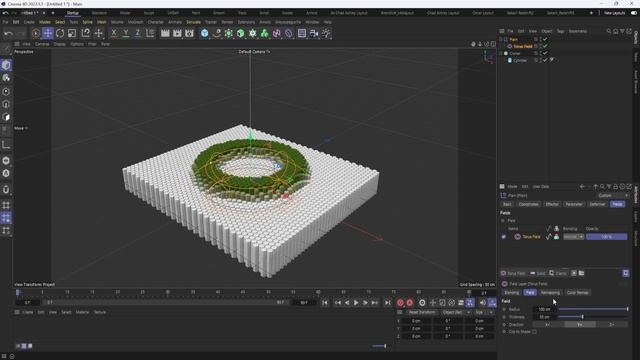Select Torus Field in Object Manager
Screen dimensions: 640x360
pos(522,47)
